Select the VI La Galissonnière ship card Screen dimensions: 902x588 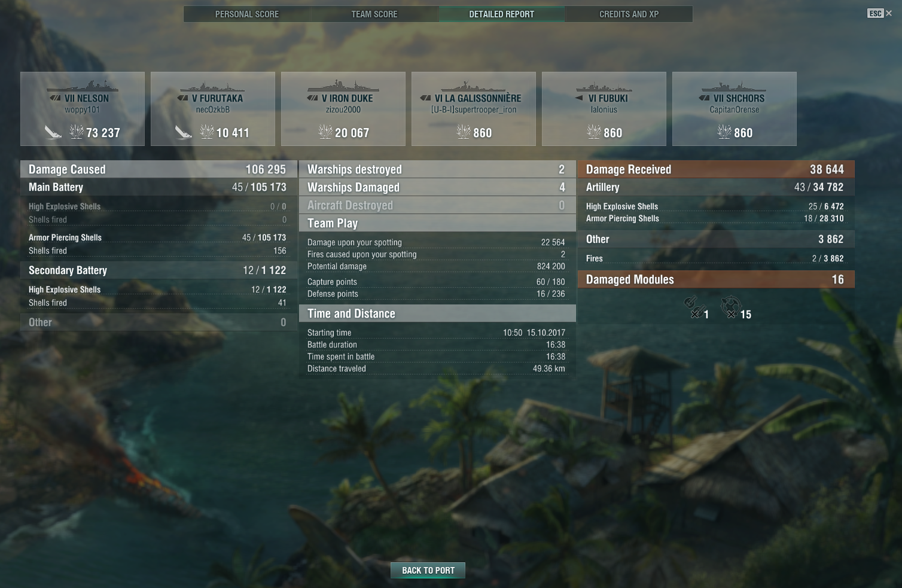474,109
